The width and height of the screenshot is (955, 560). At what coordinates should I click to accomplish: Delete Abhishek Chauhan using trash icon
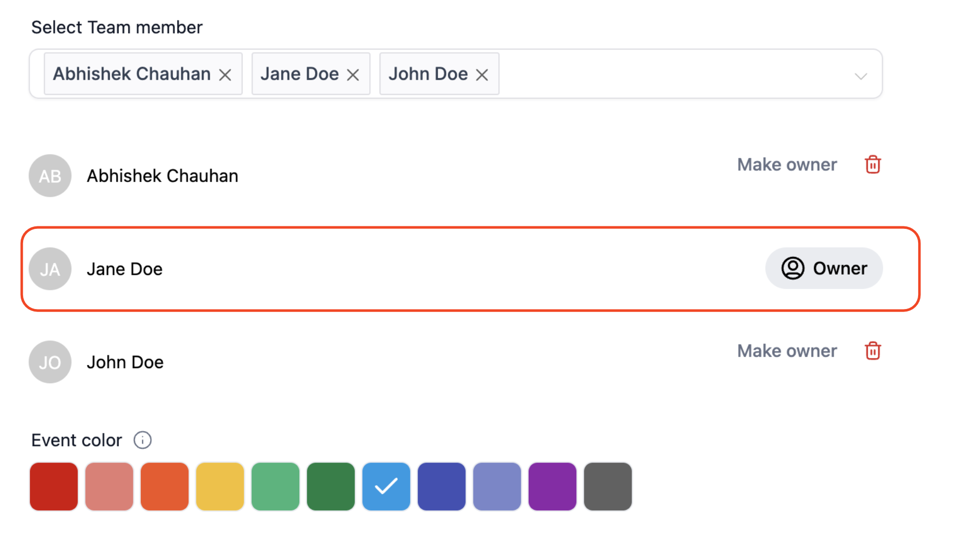(872, 164)
